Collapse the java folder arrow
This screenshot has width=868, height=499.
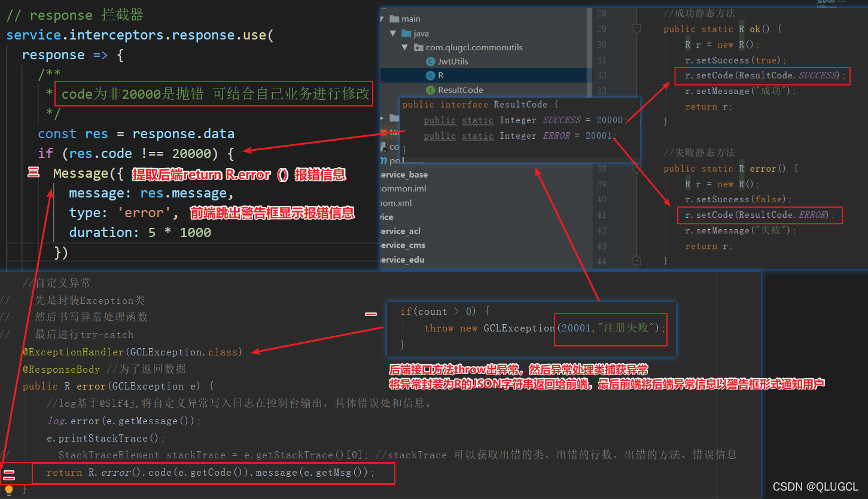click(x=394, y=34)
